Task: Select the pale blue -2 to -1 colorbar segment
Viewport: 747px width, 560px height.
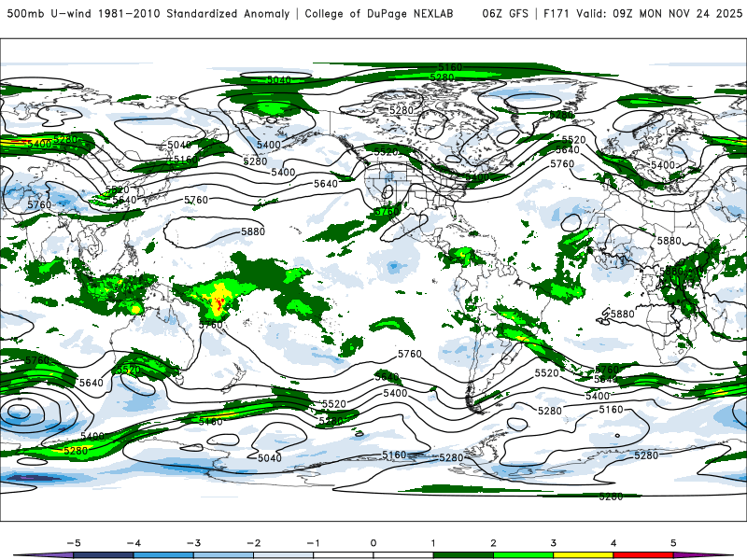Action: click(x=284, y=555)
